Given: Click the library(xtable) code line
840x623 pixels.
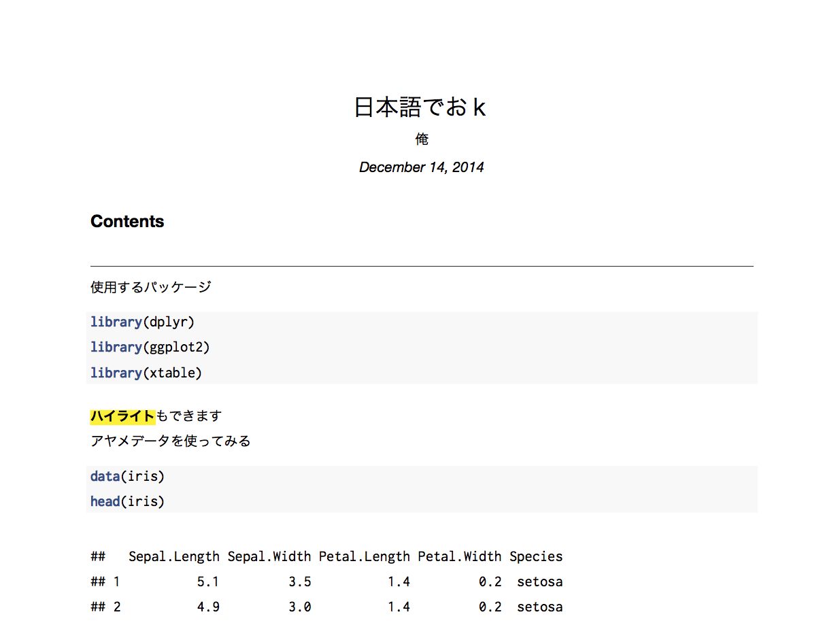Looking at the screenshot, I should tap(147, 373).
